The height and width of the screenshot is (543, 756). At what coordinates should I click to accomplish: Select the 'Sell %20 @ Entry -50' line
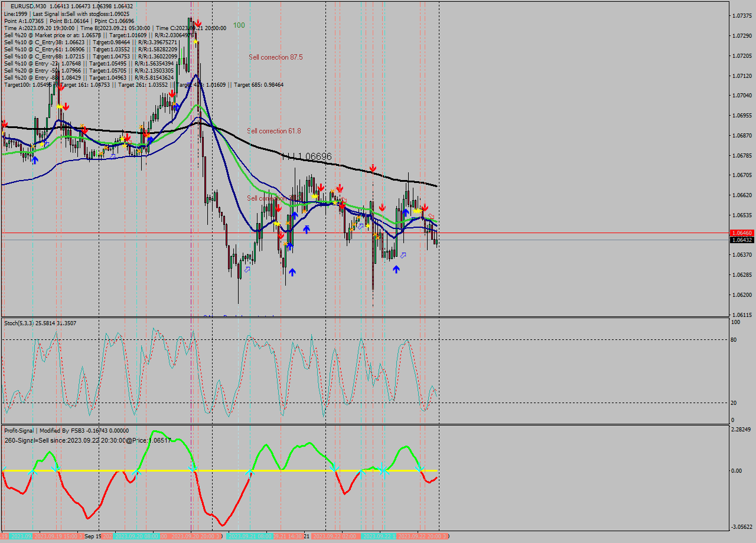click(x=89, y=70)
